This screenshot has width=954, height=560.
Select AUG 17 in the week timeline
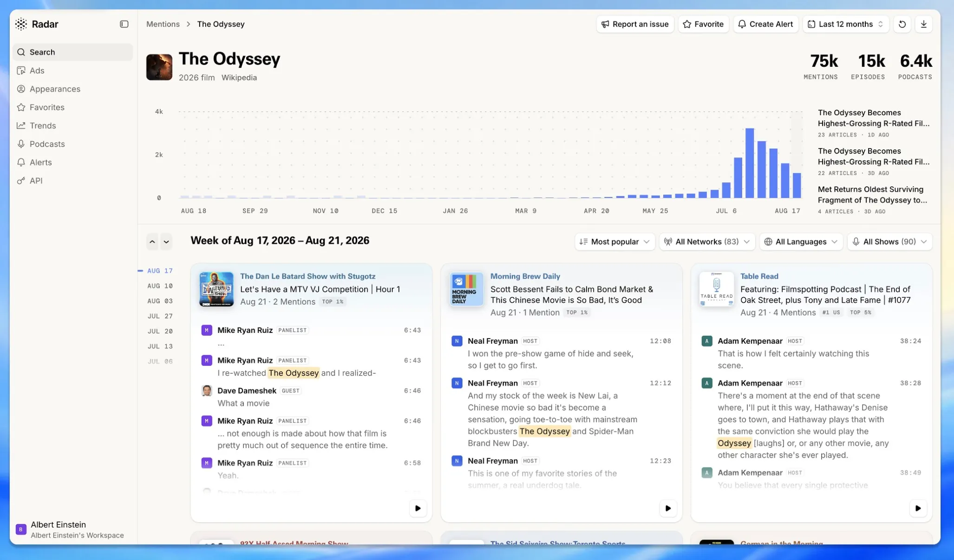click(160, 271)
